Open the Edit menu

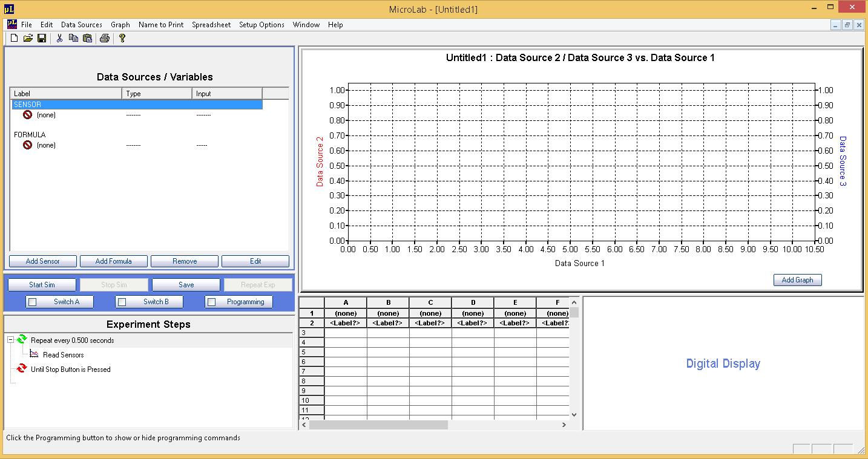point(47,25)
